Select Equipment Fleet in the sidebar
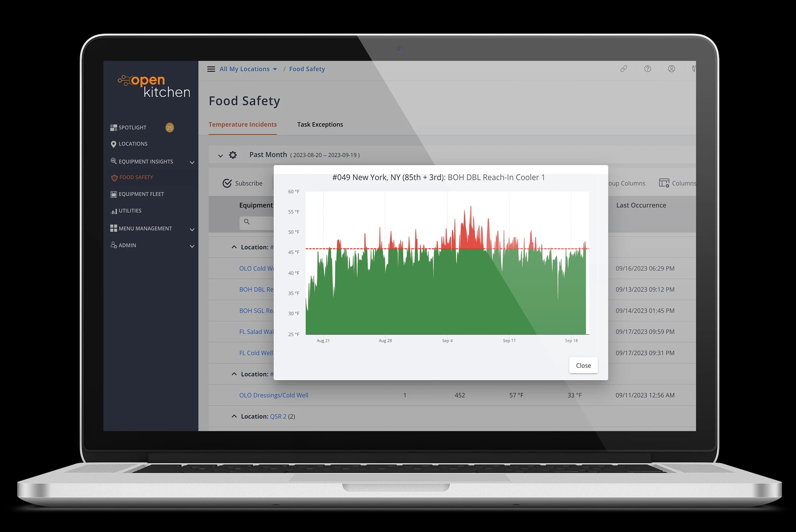796x532 pixels. pyautogui.click(x=141, y=194)
